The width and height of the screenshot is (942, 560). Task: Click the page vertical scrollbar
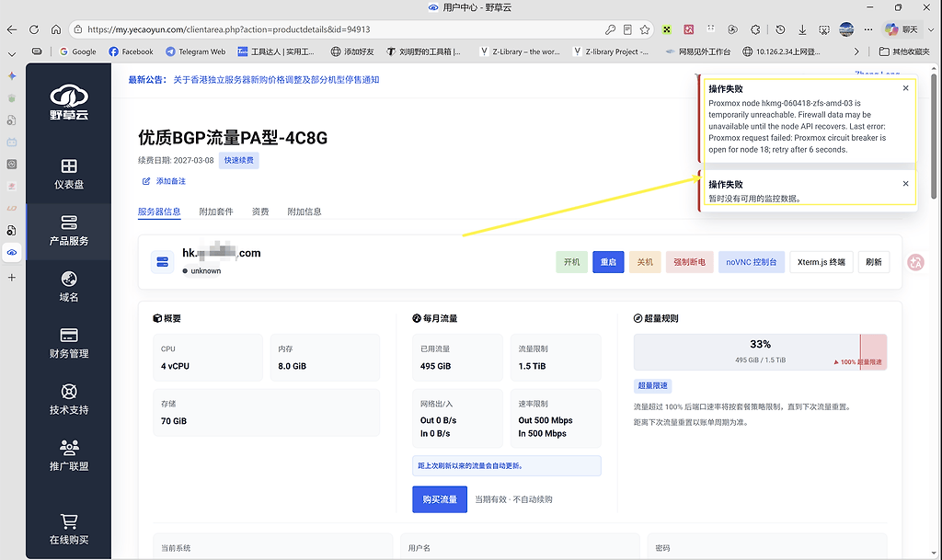coord(933,136)
